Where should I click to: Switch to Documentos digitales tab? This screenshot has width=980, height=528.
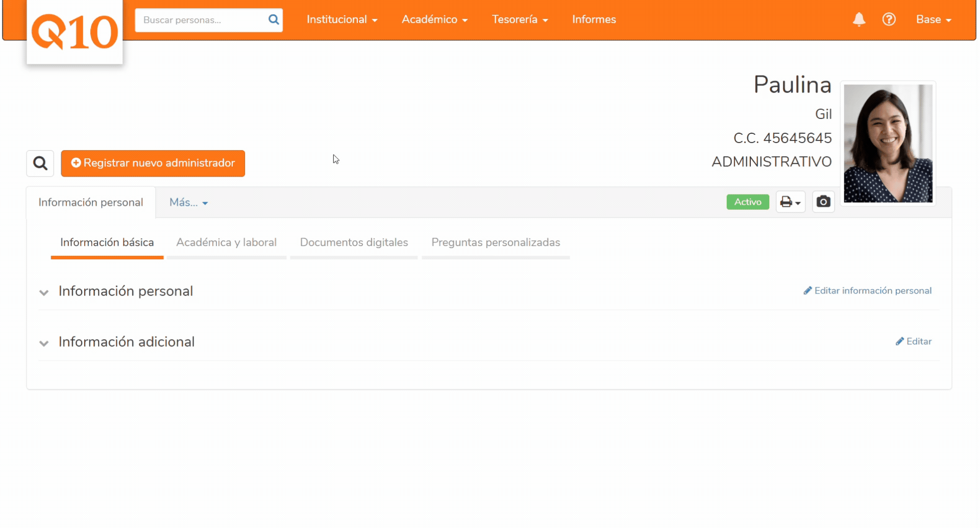coord(354,243)
